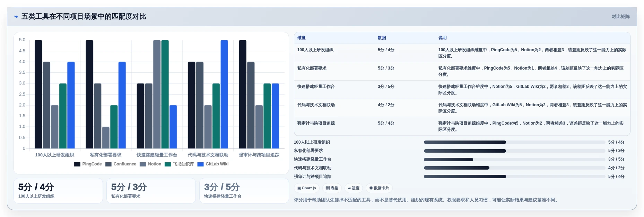Open the 5分 / 4分 data card for 100人以上研发组织
This screenshot has width=644, height=217.
(58, 191)
